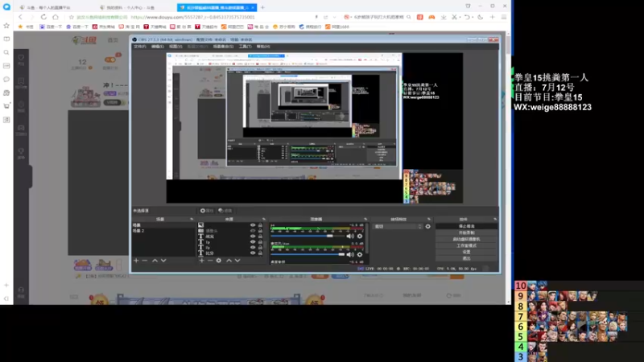Image resolution: width=644 pixels, height=362 pixels.
Task: Click the browser refresh icon
Action: [x=43, y=17]
